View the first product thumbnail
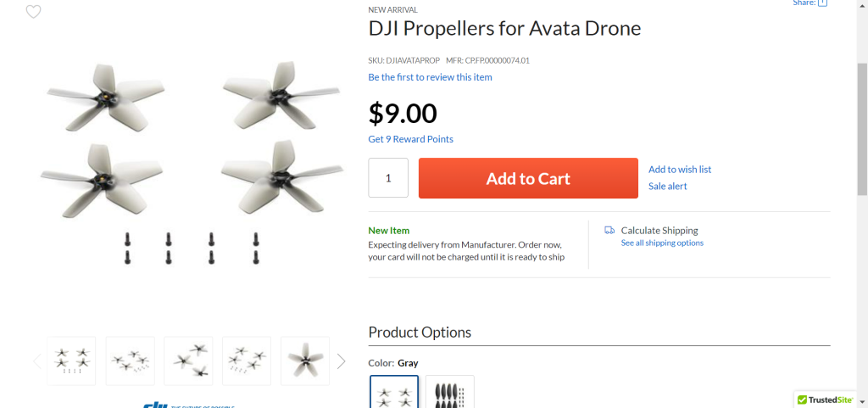868x408 pixels. click(x=71, y=361)
